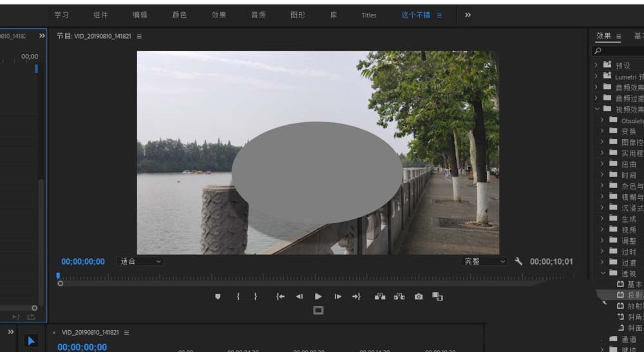Open the timeline panel menu icon
Screen dimensions: 644x352
pos(126,333)
